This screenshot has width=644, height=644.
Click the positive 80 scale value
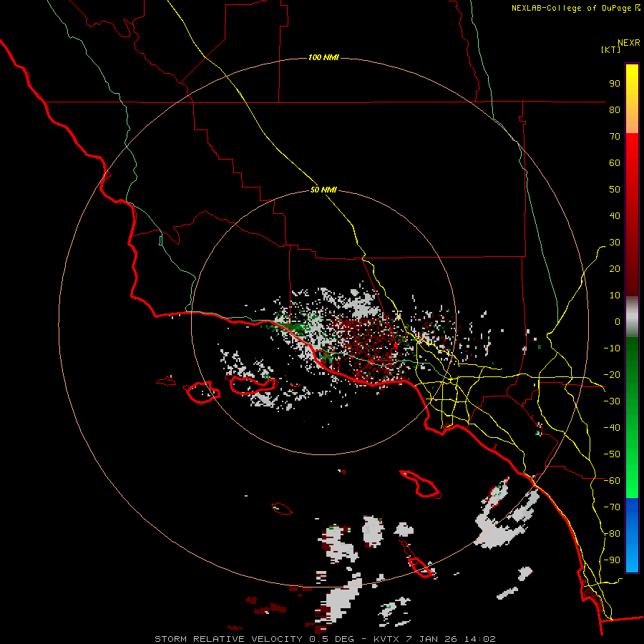point(615,109)
